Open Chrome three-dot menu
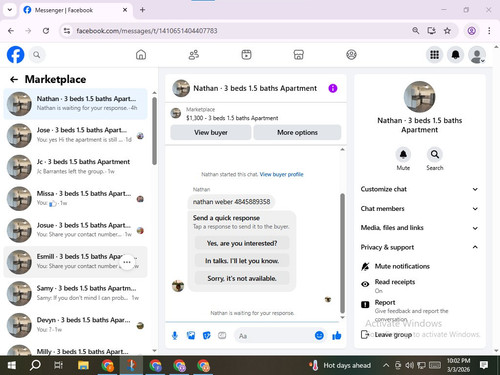500x375 pixels. (489, 31)
